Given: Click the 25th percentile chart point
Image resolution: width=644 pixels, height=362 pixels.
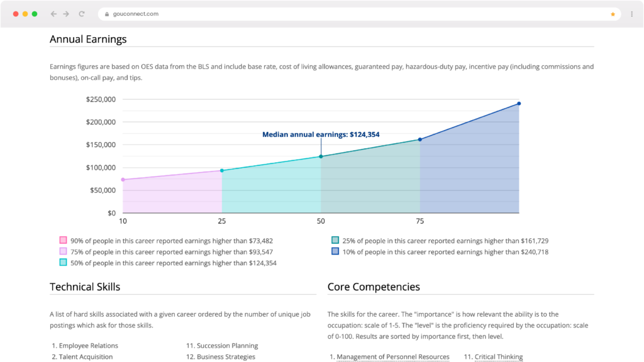Looking at the screenshot, I should pos(222,170).
